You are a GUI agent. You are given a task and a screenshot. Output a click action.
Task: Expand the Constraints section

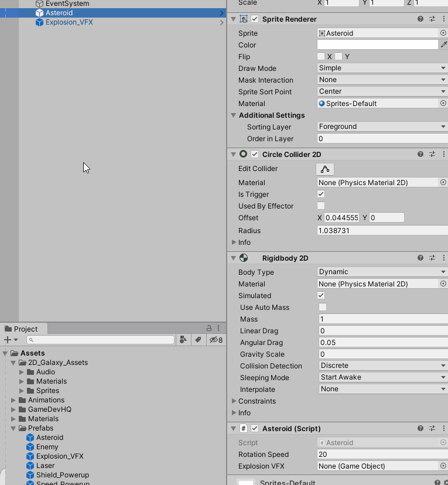[234, 401]
